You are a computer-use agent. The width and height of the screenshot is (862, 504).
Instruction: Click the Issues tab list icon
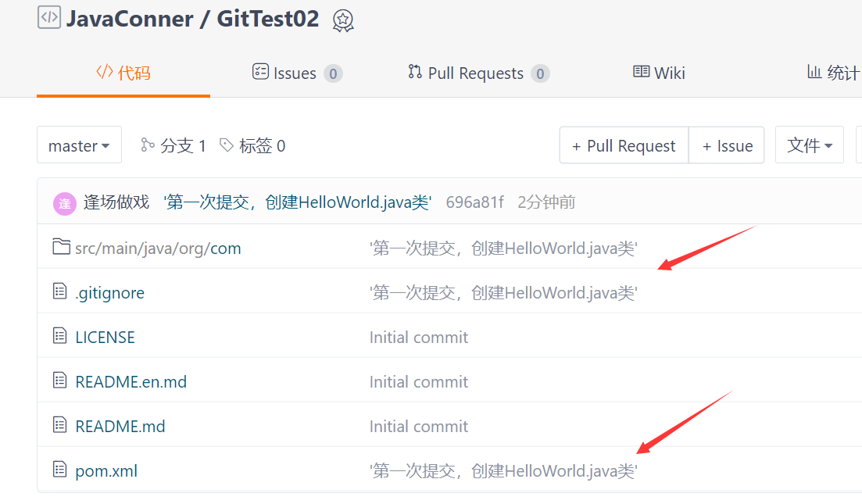[x=260, y=71]
